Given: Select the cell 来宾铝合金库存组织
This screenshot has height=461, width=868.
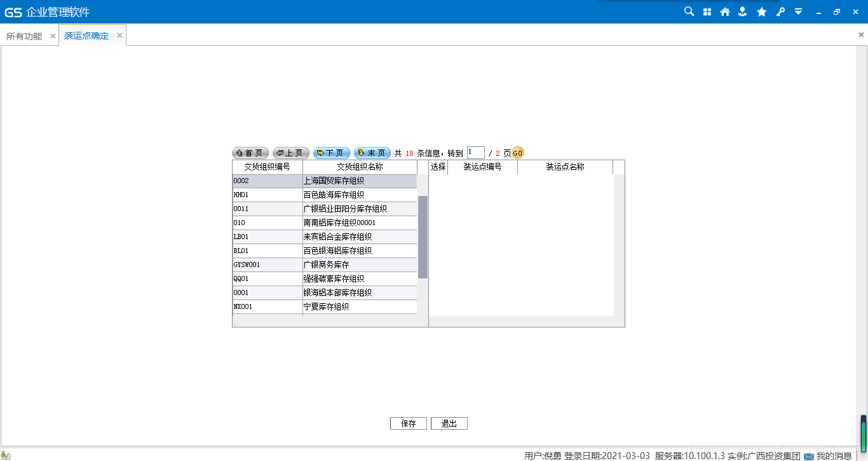Looking at the screenshot, I should click(x=360, y=237).
